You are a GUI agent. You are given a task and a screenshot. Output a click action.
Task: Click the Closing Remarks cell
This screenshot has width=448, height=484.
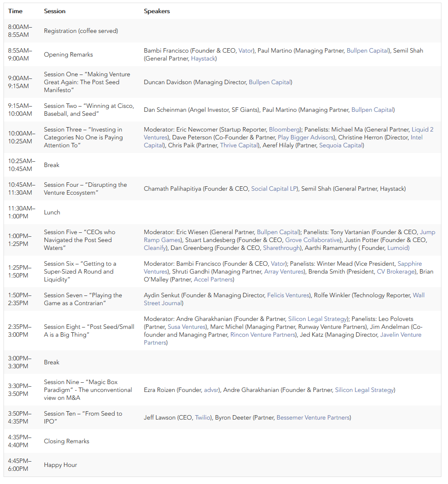pos(66,441)
